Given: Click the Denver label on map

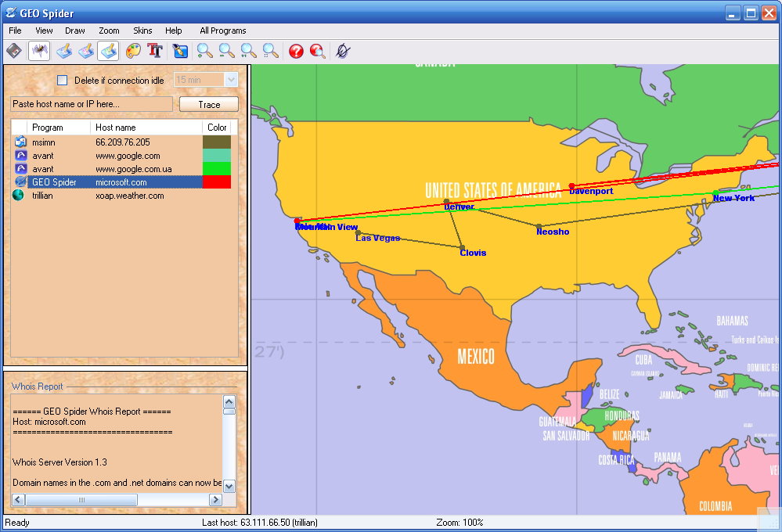Looking at the screenshot, I should pos(459,207).
